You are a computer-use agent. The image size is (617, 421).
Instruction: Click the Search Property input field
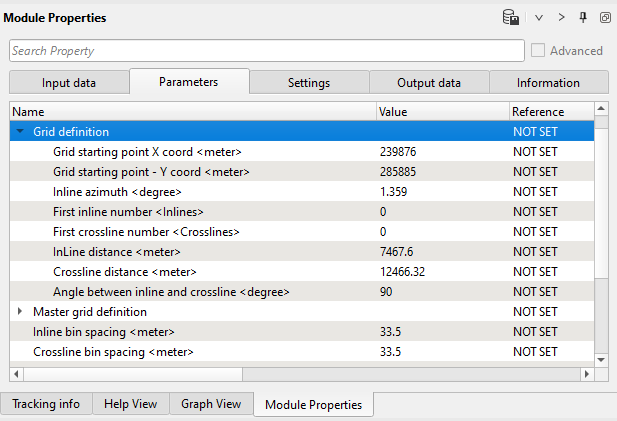(x=266, y=50)
